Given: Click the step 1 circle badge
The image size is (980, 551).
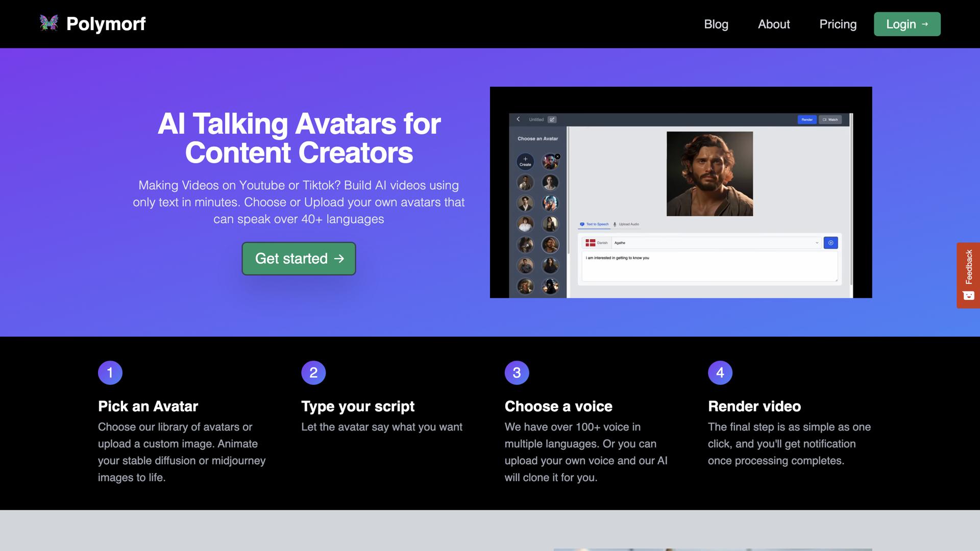Looking at the screenshot, I should click(110, 372).
